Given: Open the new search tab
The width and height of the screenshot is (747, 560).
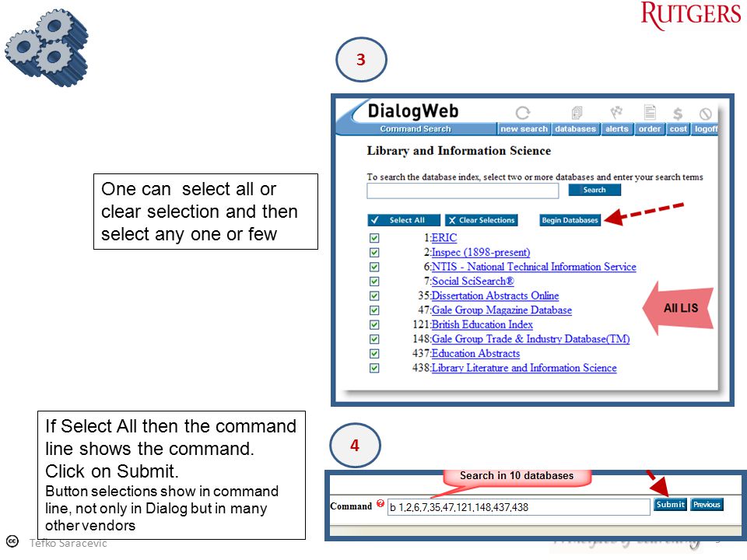Looking at the screenshot, I should point(524,129).
